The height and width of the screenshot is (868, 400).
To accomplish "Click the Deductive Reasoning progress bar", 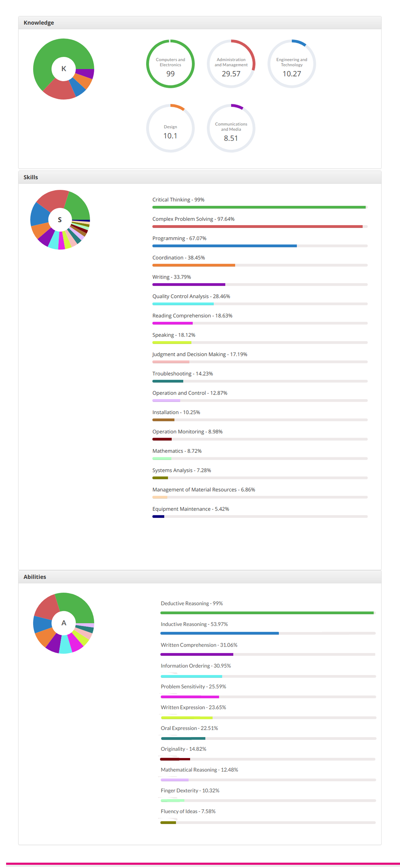I will [x=268, y=613].
